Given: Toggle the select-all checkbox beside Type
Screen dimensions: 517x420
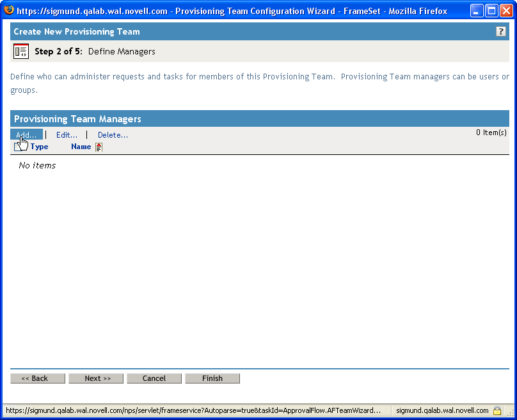Looking at the screenshot, I should point(18,147).
